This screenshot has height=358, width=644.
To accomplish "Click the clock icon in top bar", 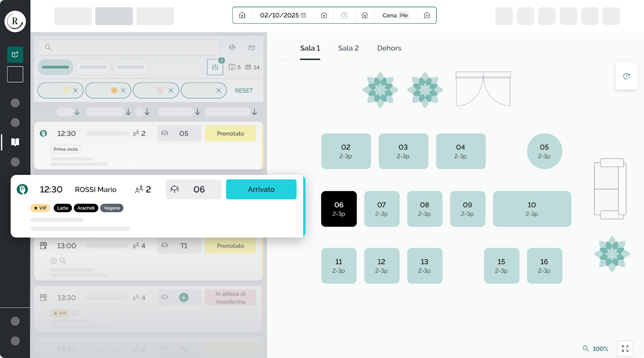I will tap(345, 15).
